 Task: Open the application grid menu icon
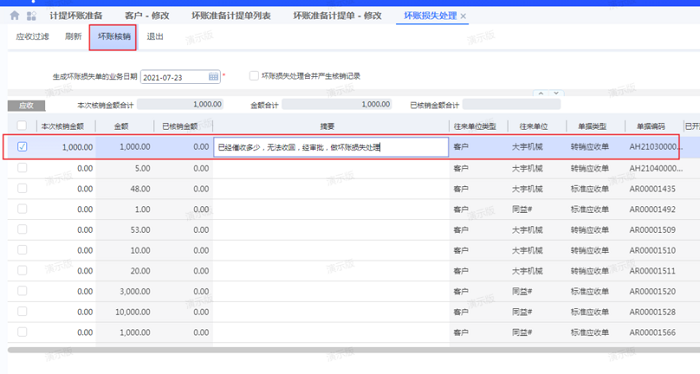coord(31,16)
